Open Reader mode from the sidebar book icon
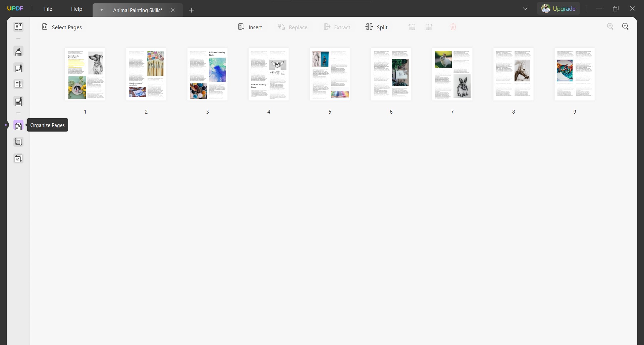The image size is (644, 345). coord(18,27)
